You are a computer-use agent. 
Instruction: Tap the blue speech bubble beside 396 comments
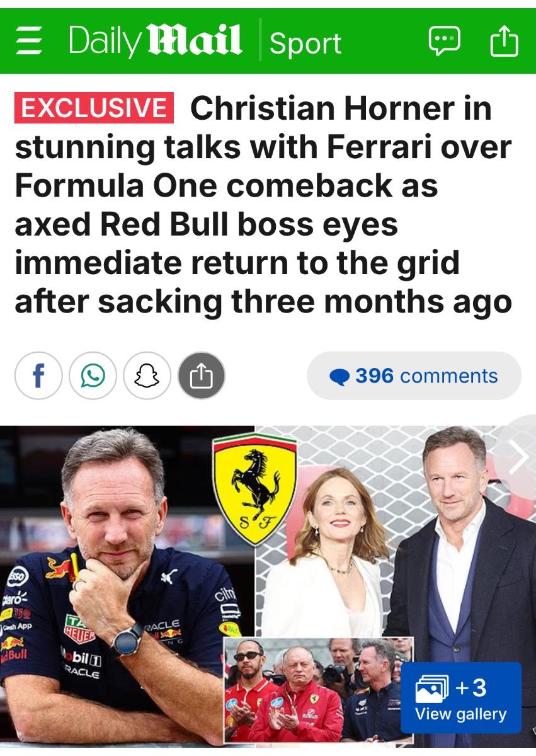(339, 377)
